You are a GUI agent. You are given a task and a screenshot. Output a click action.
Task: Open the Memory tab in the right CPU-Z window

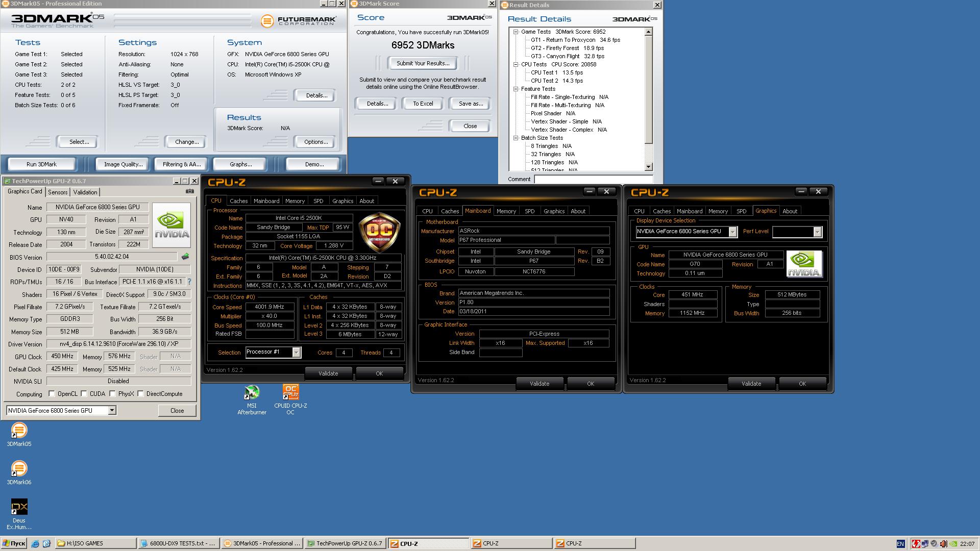(718, 211)
